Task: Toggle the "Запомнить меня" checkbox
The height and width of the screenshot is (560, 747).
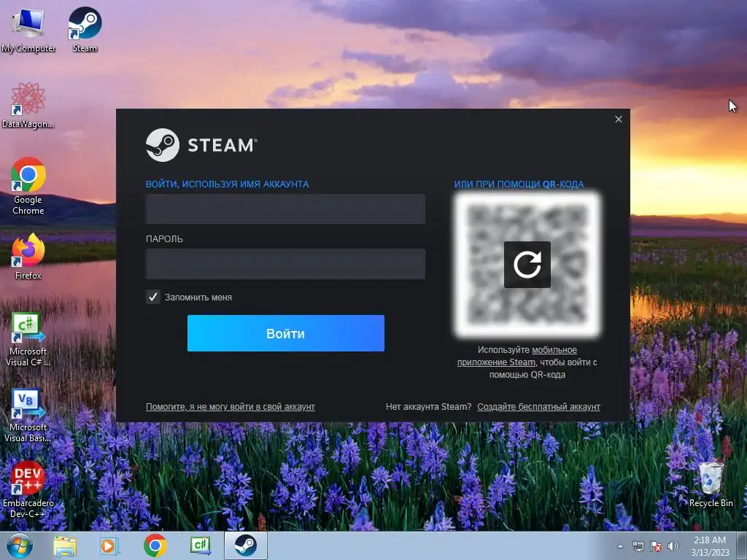Action: click(153, 297)
